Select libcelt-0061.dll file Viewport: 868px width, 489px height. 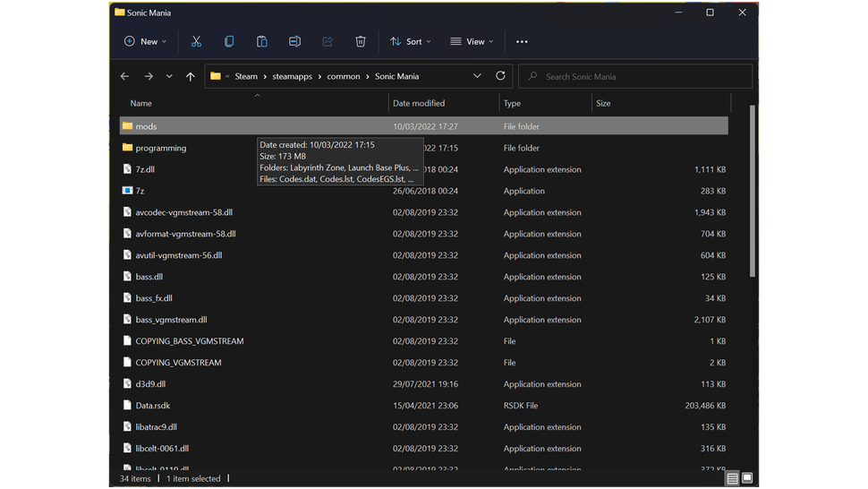[162, 448]
